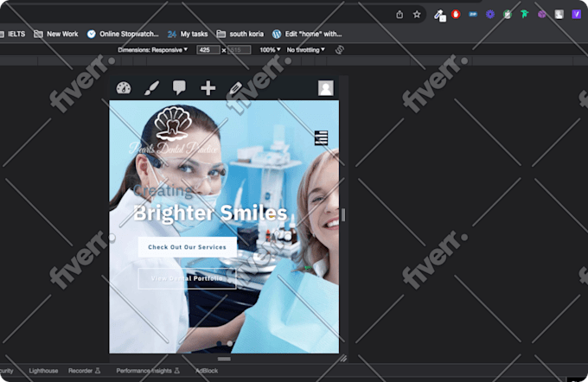The height and width of the screenshot is (382, 588).
Task: Switch to the Lighthouse tab
Action: [x=43, y=371]
